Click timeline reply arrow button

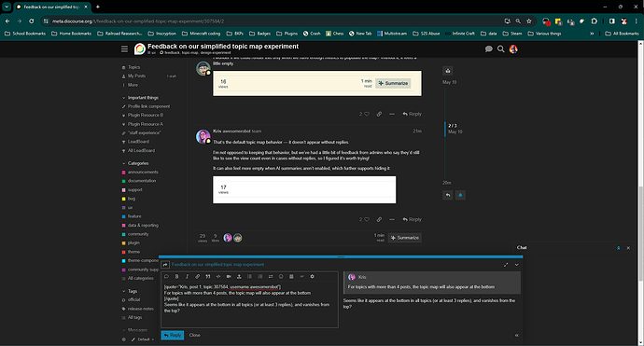[x=448, y=195]
